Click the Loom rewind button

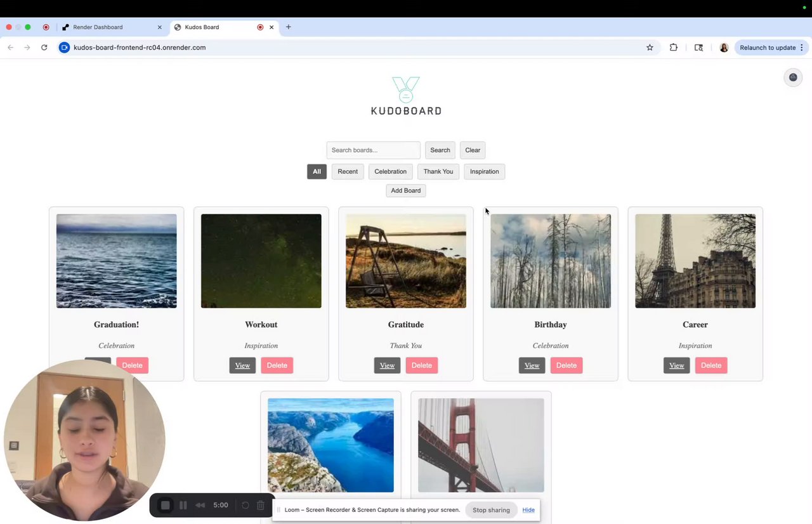tap(200, 506)
